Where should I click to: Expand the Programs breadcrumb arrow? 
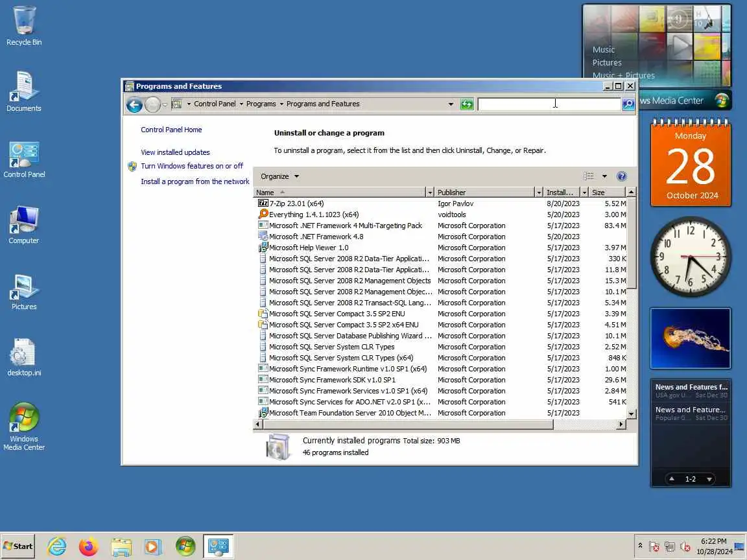281,104
